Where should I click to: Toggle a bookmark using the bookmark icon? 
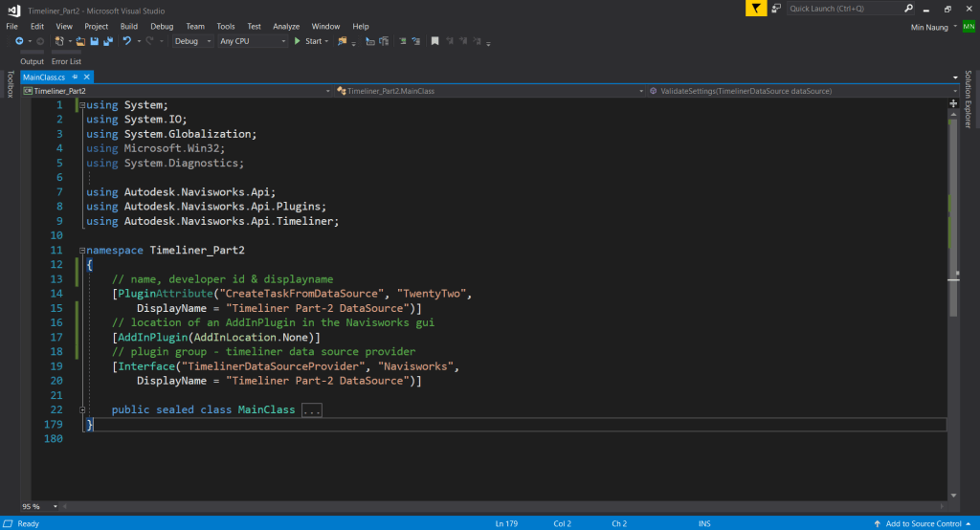click(434, 41)
